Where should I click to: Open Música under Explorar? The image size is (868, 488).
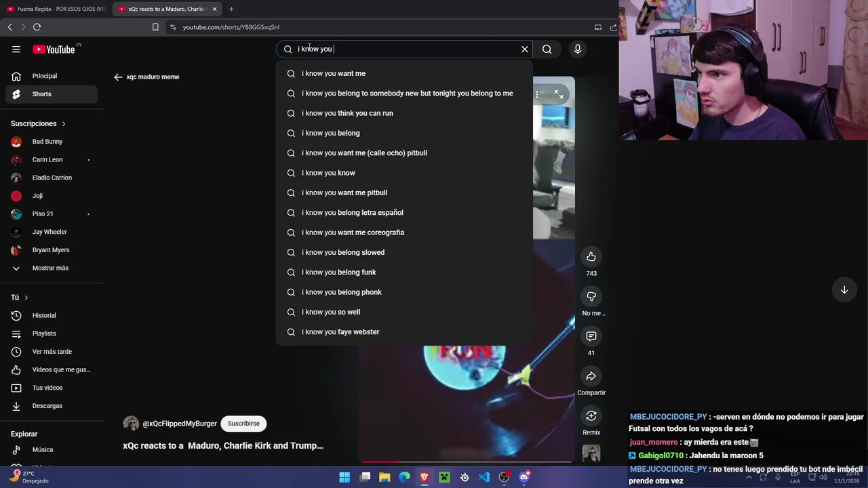[x=52, y=449]
